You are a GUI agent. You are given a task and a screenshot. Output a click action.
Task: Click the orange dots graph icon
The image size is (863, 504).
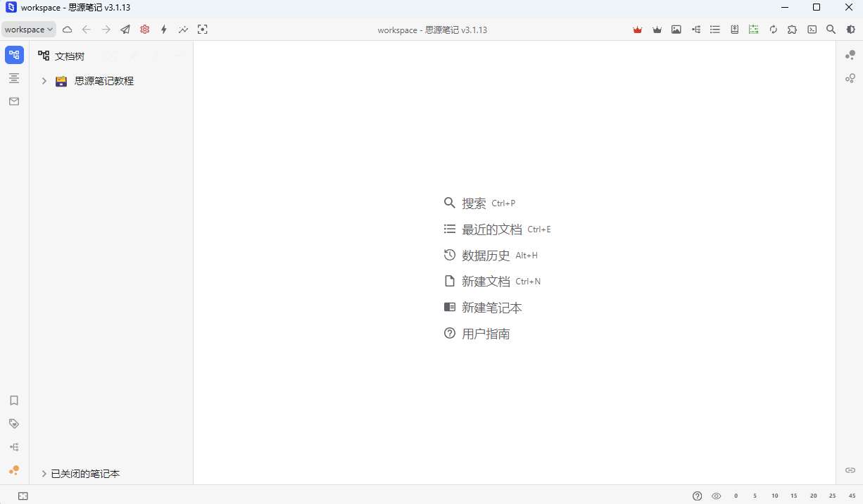pyautogui.click(x=14, y=470)
